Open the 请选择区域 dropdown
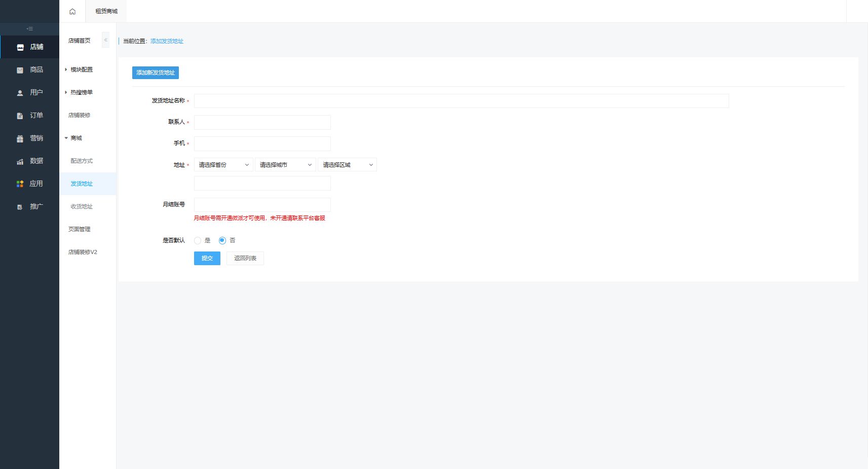This screenshot has width=868, height=469. pyautogui.click(x=347, y=165)
